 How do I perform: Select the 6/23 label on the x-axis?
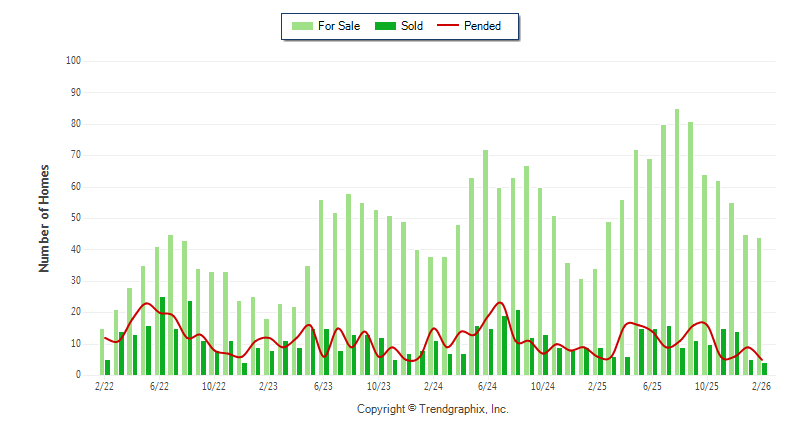[323, 385]
